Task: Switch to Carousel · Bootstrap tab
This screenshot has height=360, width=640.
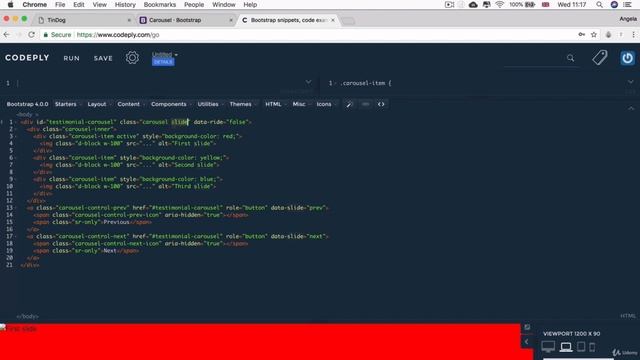Action: point(186,20)
